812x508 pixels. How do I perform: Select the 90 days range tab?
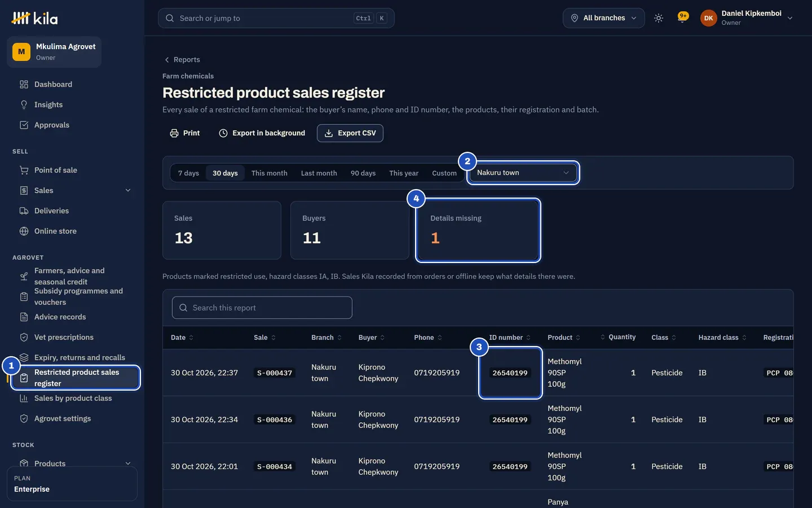coord(363,173)
